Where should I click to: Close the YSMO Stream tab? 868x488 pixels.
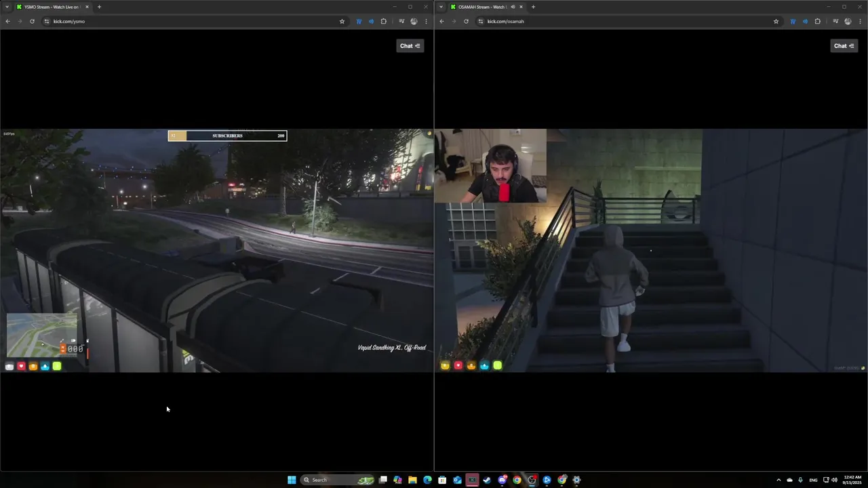coord(87,7)
